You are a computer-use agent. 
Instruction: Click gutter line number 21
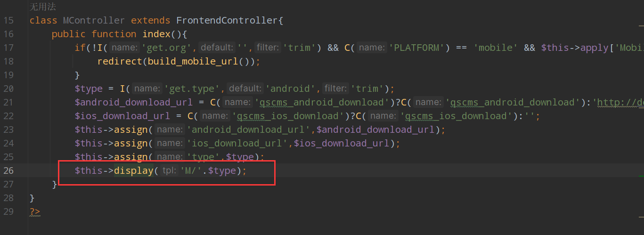[x=8, y=103]
